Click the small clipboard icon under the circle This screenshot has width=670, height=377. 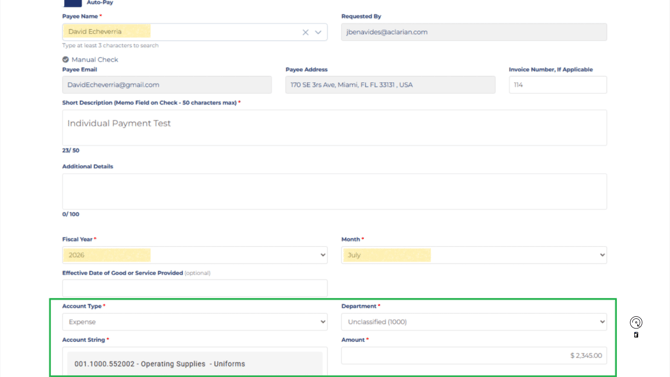point(636,335)
